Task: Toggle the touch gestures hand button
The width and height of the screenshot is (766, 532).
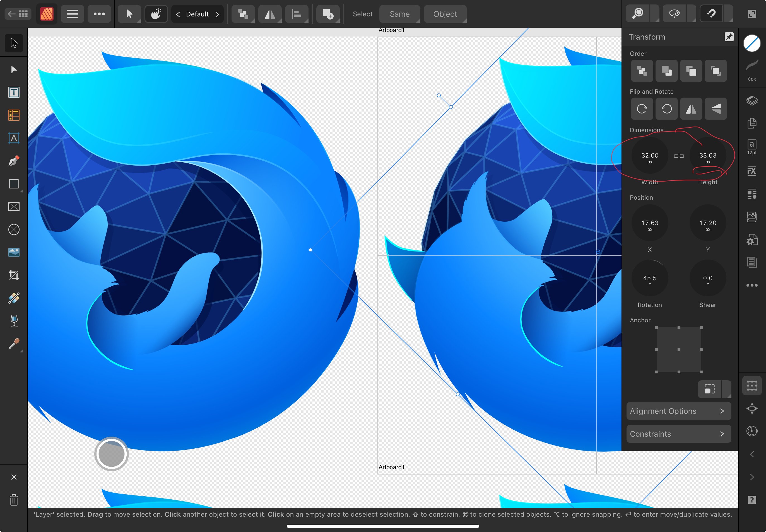Action: 156,14
